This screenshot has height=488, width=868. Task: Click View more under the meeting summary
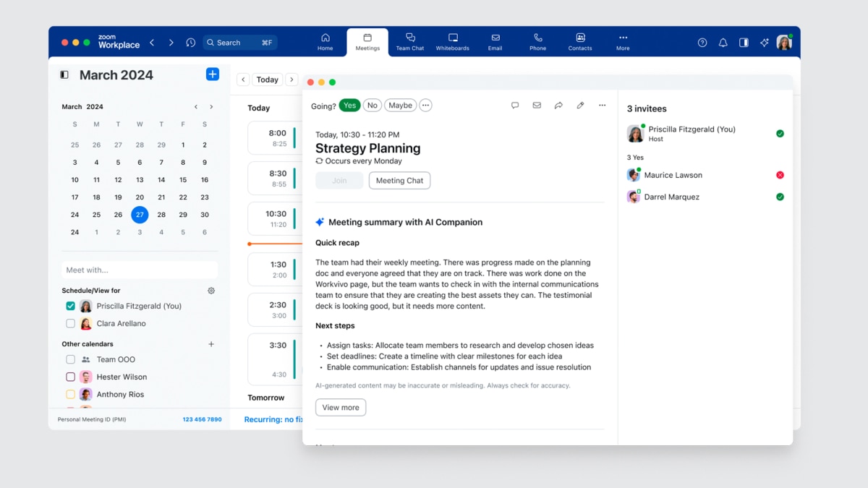tap(341, 408)
